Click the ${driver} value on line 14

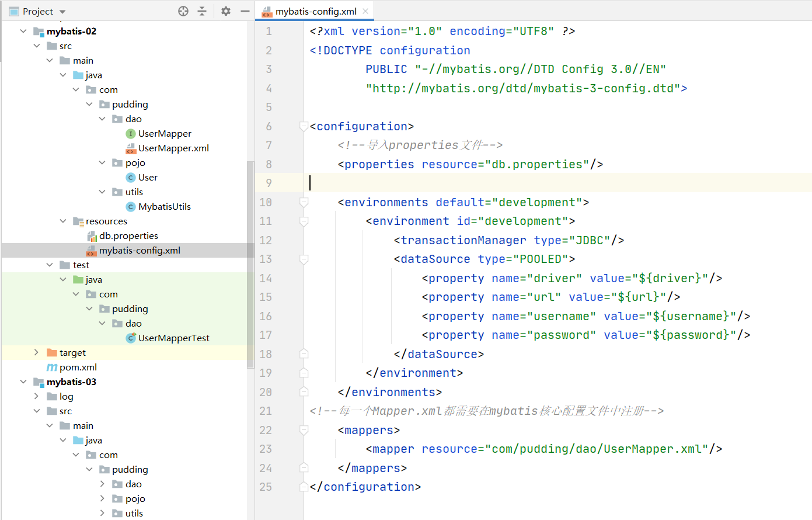coord(670,278)
